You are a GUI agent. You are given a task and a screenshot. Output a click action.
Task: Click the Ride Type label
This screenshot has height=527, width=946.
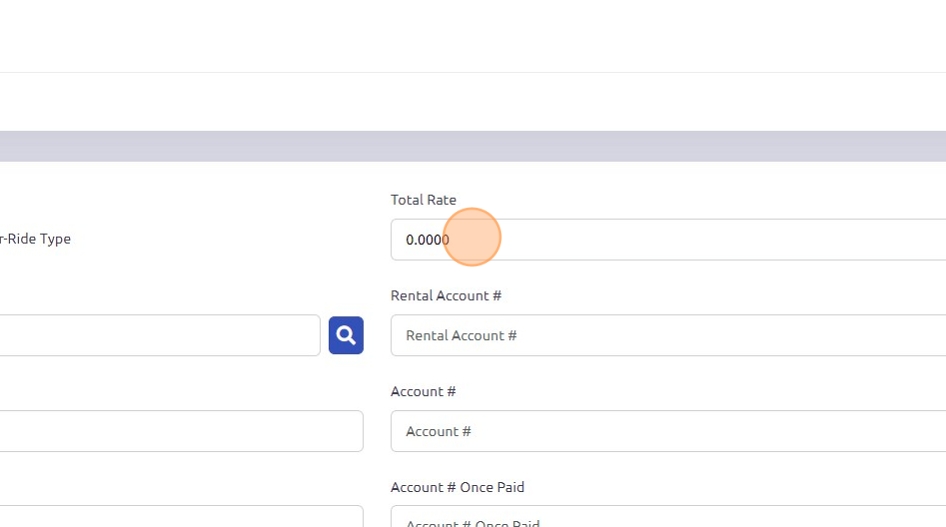pos(35,239)
